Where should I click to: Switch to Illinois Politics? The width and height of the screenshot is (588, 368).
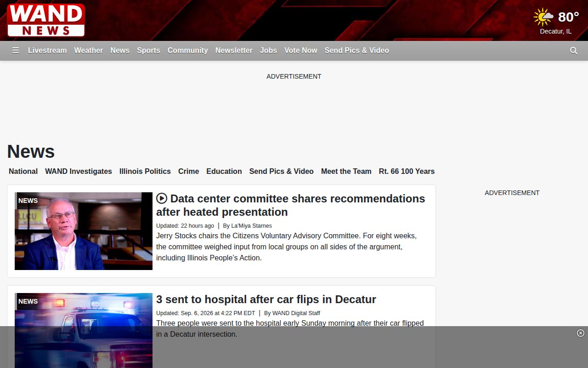145,171
